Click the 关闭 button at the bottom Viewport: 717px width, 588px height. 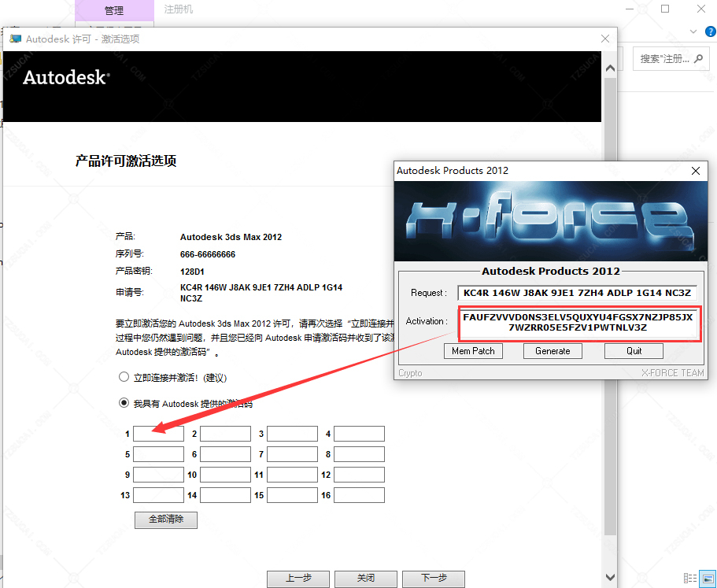tap(366, 579)
